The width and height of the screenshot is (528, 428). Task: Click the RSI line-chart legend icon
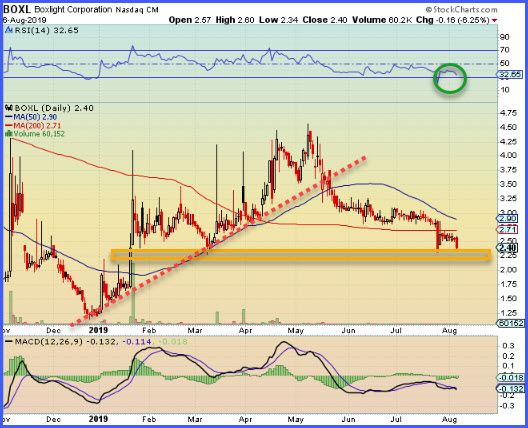click(x=9, y=31)
